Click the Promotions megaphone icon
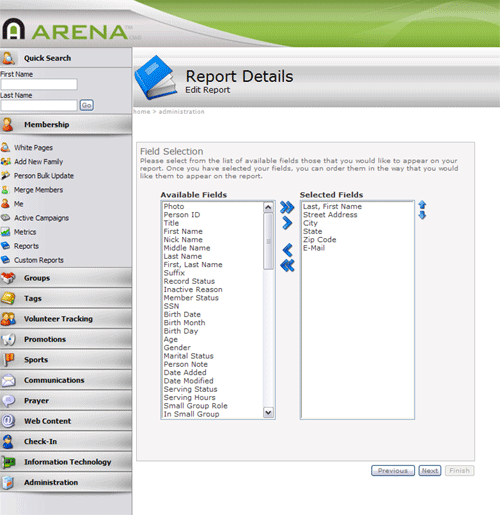This screenshot has height=515, width=500. point(8,339)
